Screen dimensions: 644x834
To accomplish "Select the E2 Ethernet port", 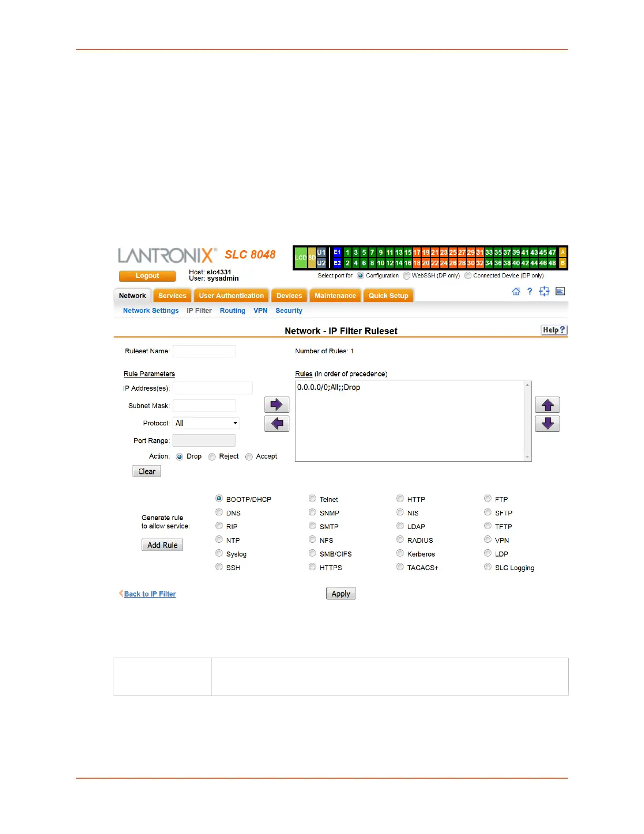I will click(x=337, y=263).
